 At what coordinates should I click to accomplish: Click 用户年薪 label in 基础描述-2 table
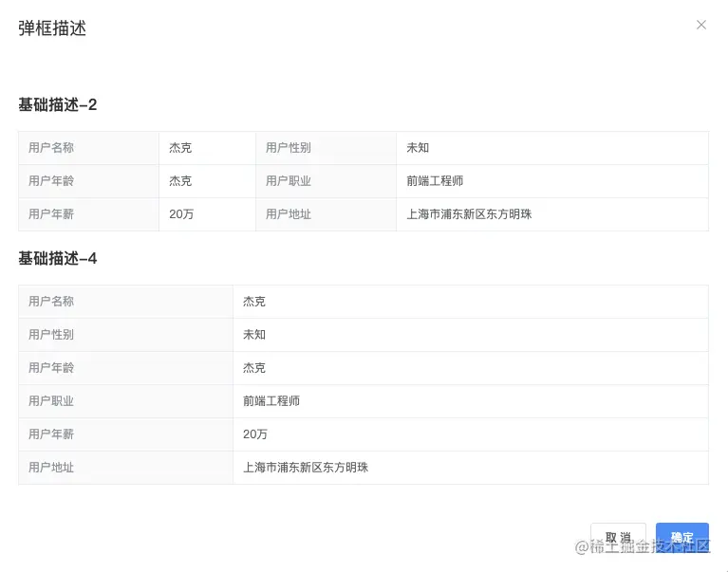pos(51,214)
